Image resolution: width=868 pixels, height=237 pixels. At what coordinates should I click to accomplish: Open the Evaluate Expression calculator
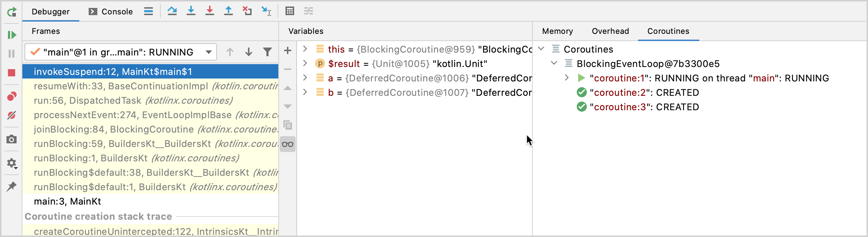(x=290, y=11)
